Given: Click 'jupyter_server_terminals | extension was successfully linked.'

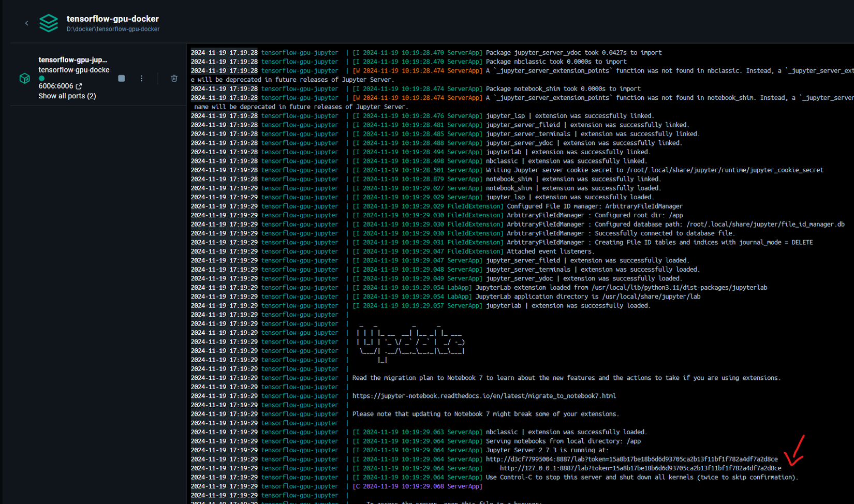Looking at the screenshot, I should (593, 134).
